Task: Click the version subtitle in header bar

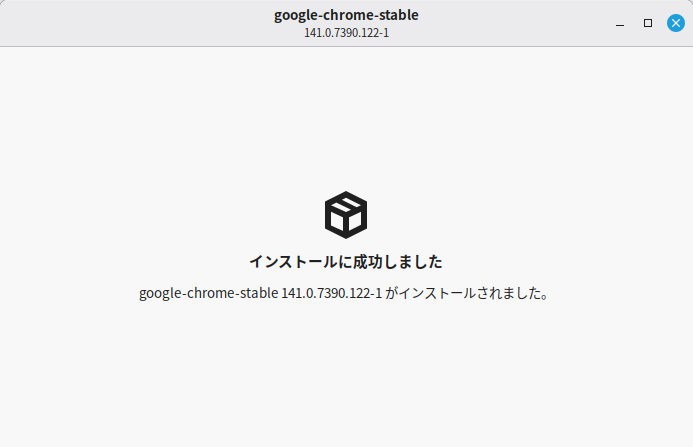Action: pos(346,33)
